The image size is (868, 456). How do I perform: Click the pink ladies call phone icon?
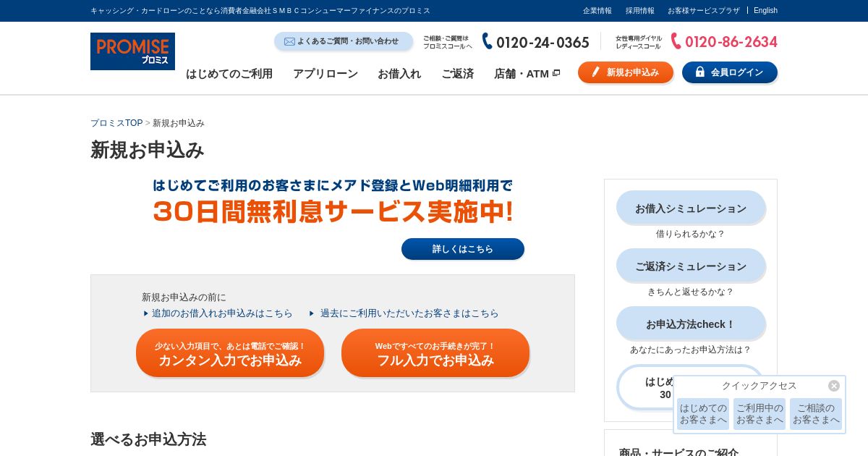(676, 41)
